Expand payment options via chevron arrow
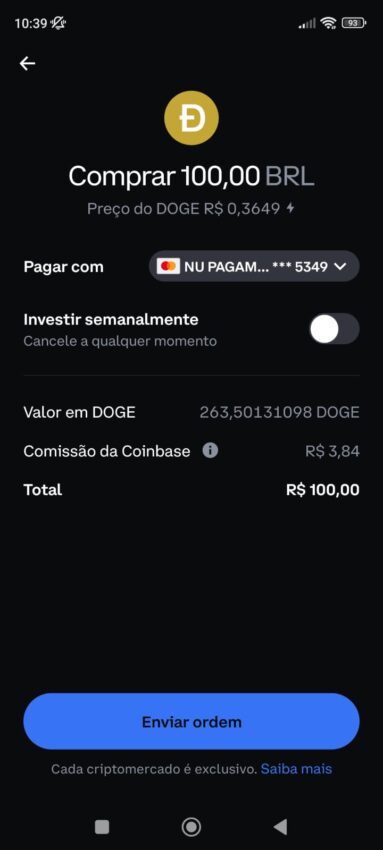 coord(340,266)
